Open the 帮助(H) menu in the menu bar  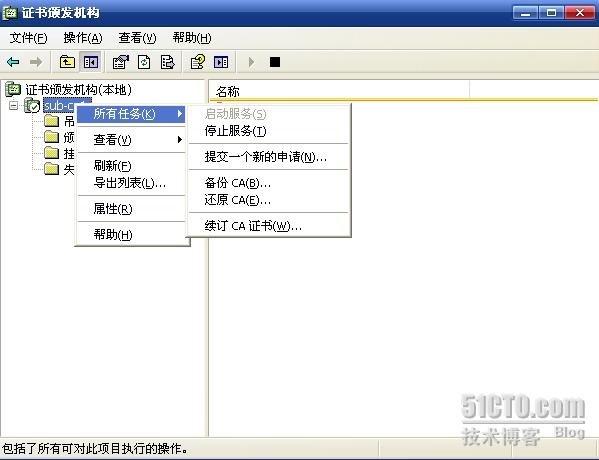click(x=192, y=38)
